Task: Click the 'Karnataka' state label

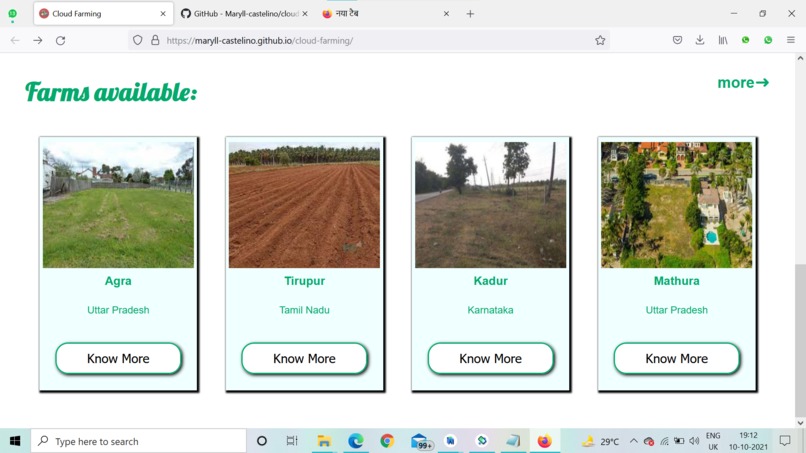Action: [490, 310]
